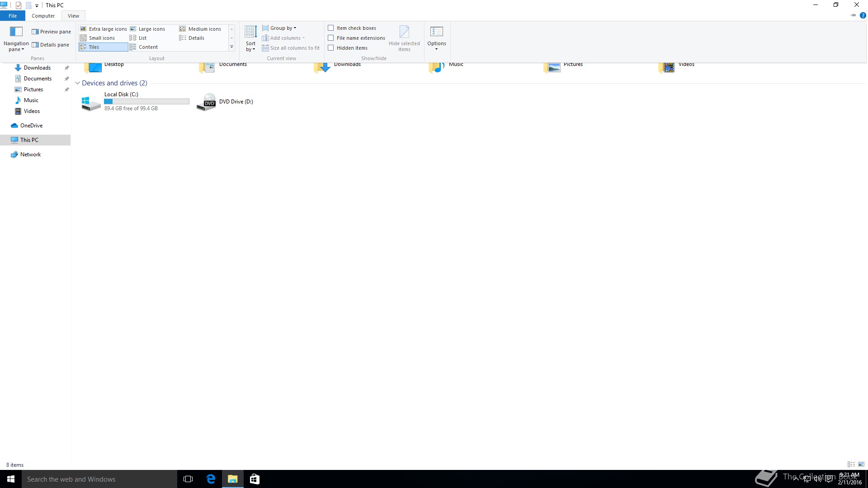Open the File tab
The height and width of the screenshot is (488, 868).
[x=13, y=16]
